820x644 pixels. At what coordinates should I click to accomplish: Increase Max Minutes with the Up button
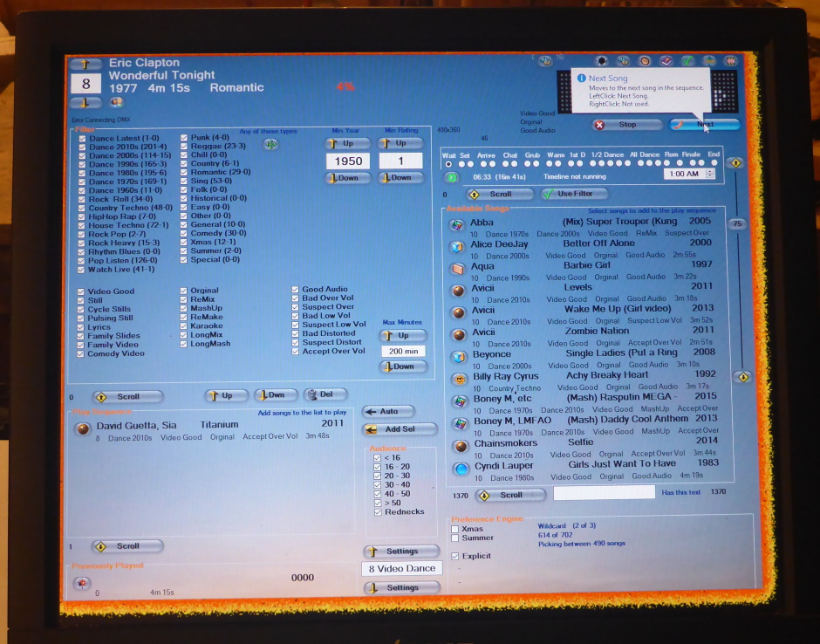pyautogui.click(x=402, y=335)
